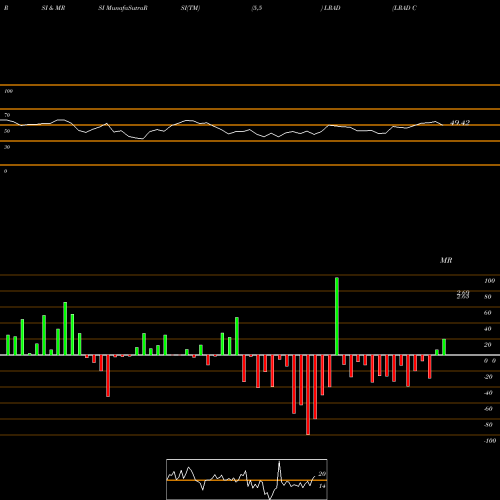This screenshot has width=500, height=500.
Task: Click the overlapping MR value near 80 level
Action: tap(463, 295)
